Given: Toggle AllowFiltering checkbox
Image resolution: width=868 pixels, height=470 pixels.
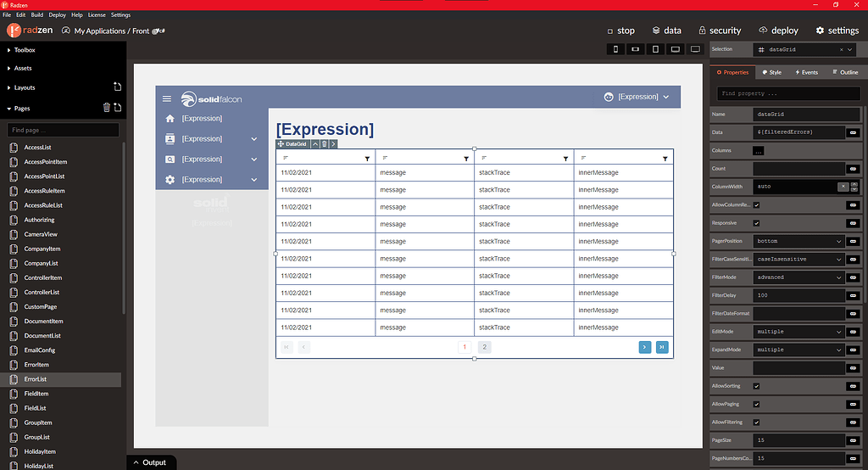Looking at the screenshot, I should click(757, 422).
